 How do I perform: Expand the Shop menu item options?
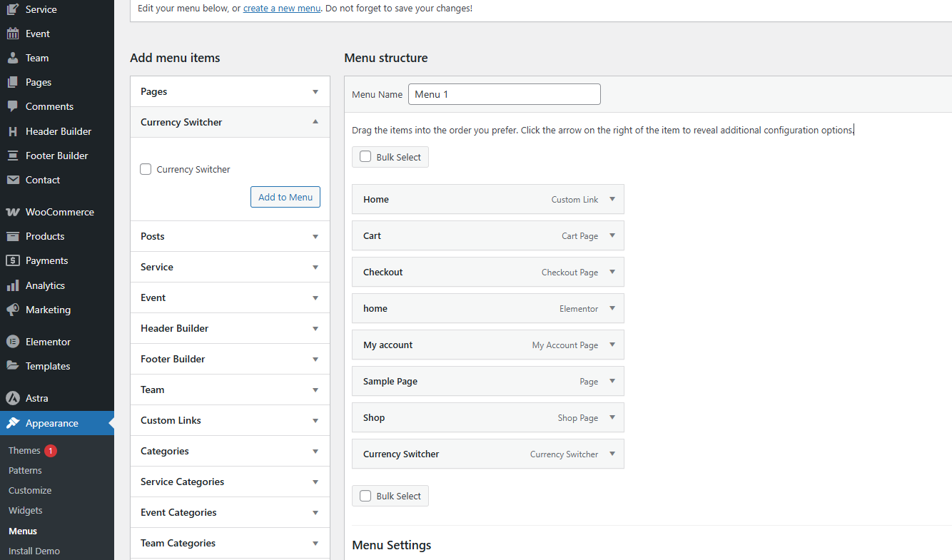tap(612, 417)
